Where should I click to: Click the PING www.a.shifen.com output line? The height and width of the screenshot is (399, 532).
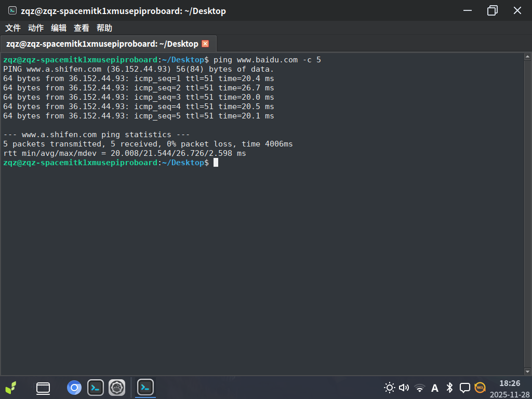(138, 69)
